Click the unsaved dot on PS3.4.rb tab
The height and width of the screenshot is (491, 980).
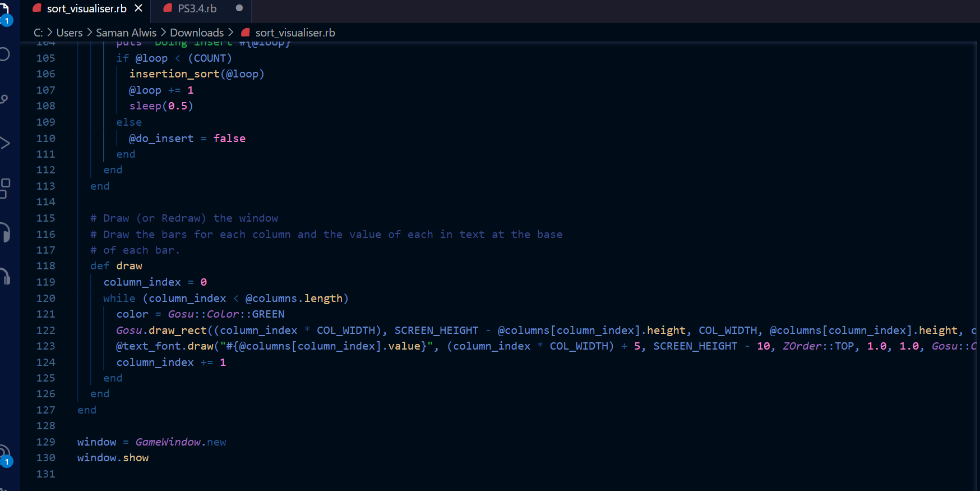pyautogui.click(x=239, y=8)
